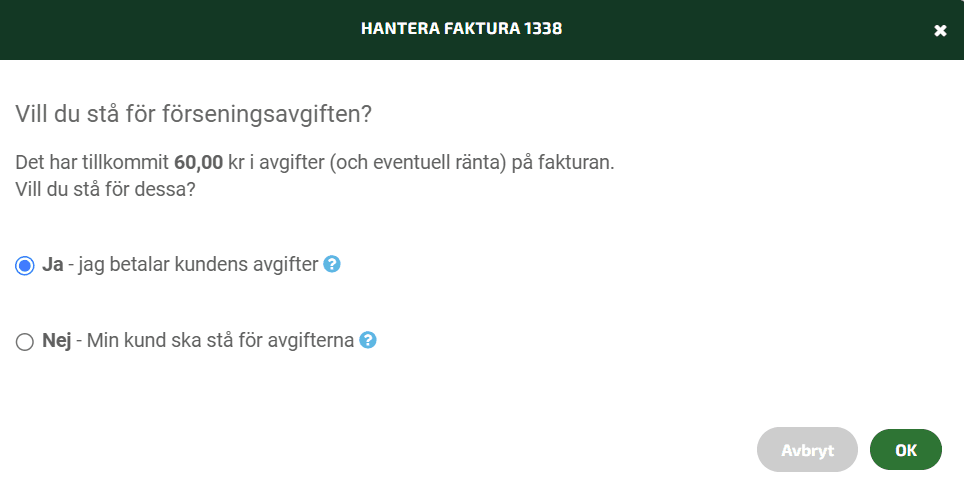Click heading "Vill du stå för förseningsavgiften?"
964x493 pixels.
coord(194,114)
